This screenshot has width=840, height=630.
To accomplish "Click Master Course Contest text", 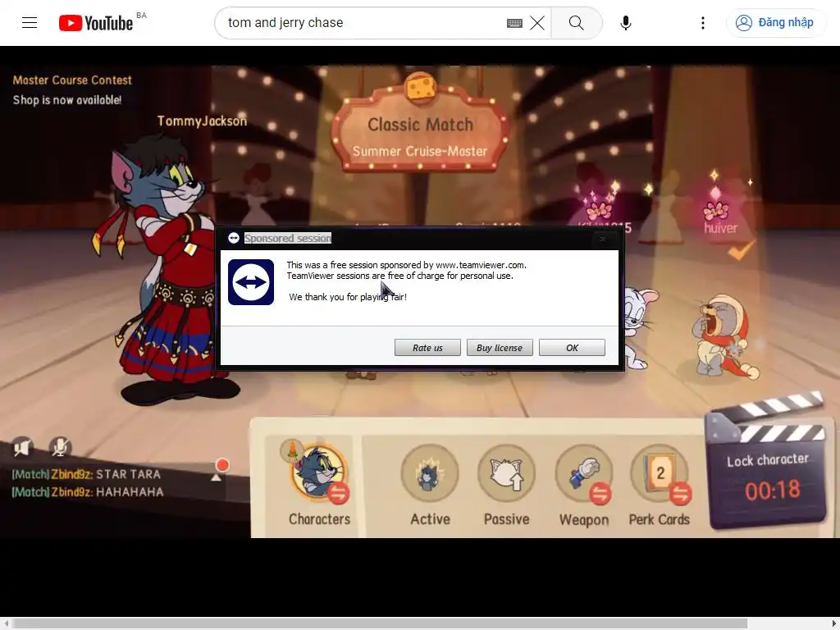I will click(72, 80).
